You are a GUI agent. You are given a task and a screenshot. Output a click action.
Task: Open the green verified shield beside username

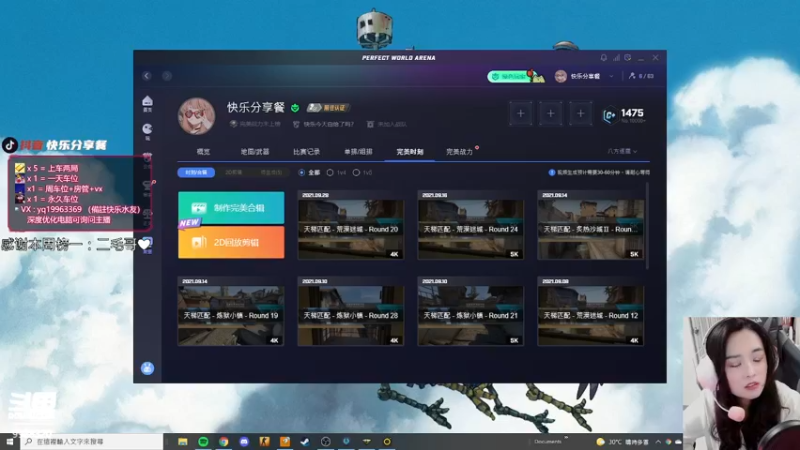295,108
